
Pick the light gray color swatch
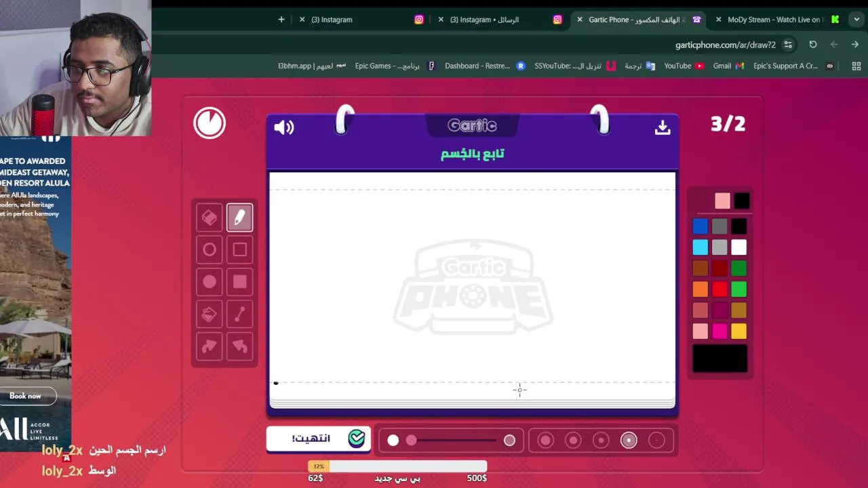click(719, 247)
